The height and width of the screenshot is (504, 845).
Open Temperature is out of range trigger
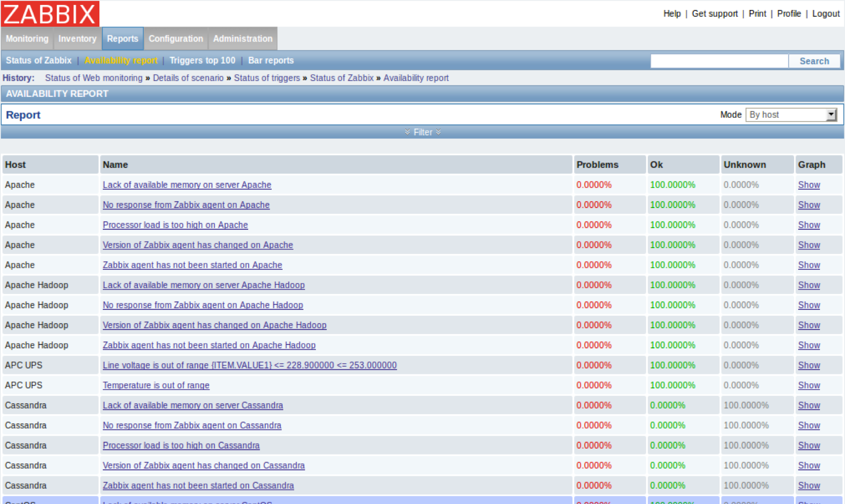point(156,385)
